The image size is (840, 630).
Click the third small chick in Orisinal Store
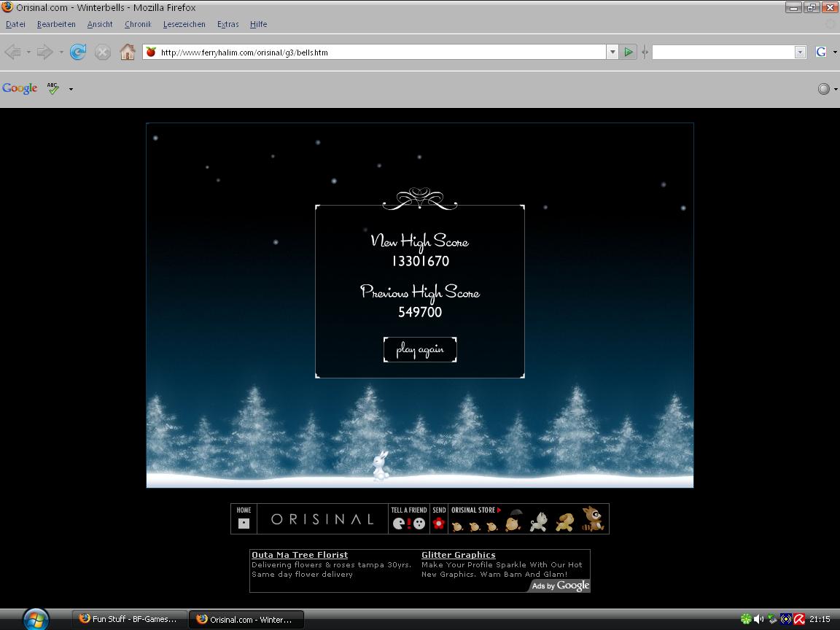tap(491, 526)
